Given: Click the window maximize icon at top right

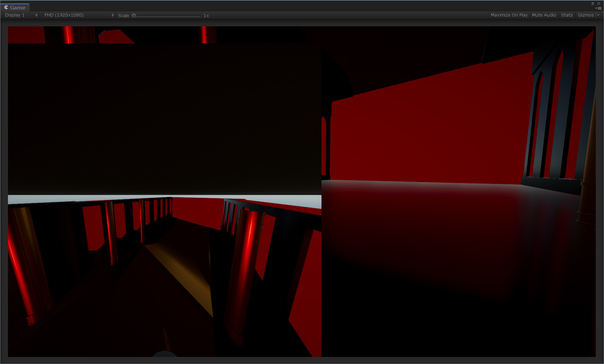Looking at the screenshot, I should (593, 3).
